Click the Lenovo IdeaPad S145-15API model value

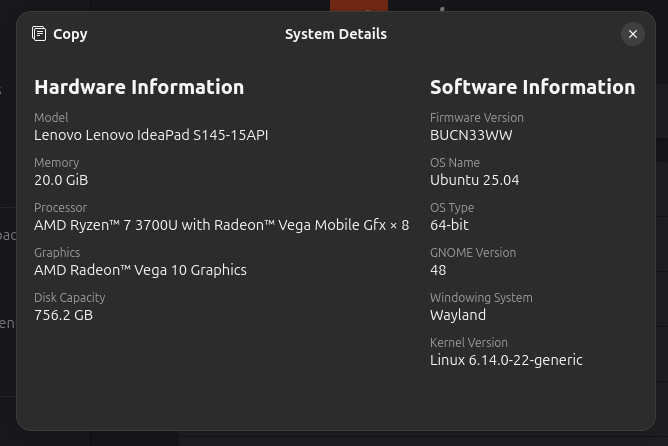(x=151, y=135)
